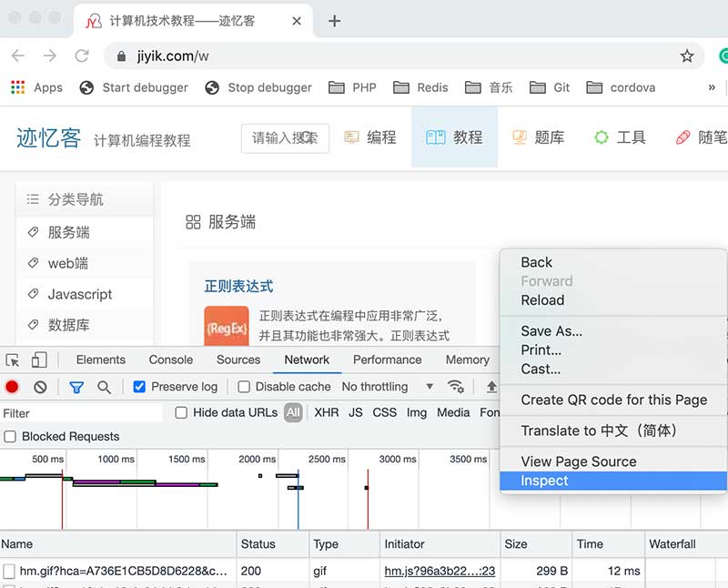Choose Inspect in context menu
728x588 pixels.
point(613,481)
